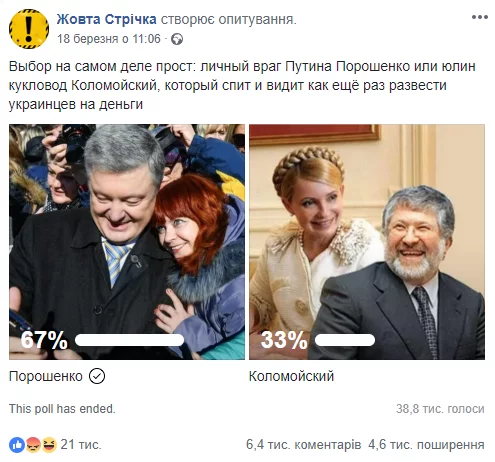Click the yellow exclamation page avatar
This screenshot has height=462, width=495.
pos(29,29)
